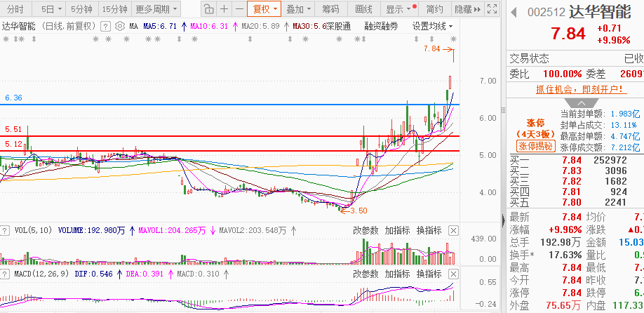
Task: Click the question mark help icon beside 前复权
Action: (x=105, y=26)
